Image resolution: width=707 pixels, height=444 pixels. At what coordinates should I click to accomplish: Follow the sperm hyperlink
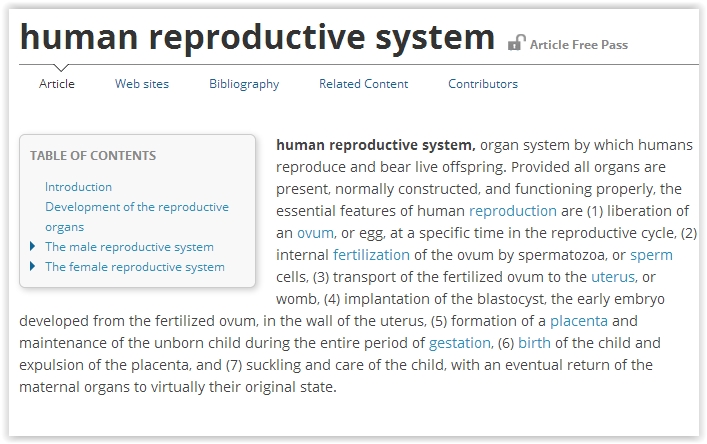click(651, 254)
